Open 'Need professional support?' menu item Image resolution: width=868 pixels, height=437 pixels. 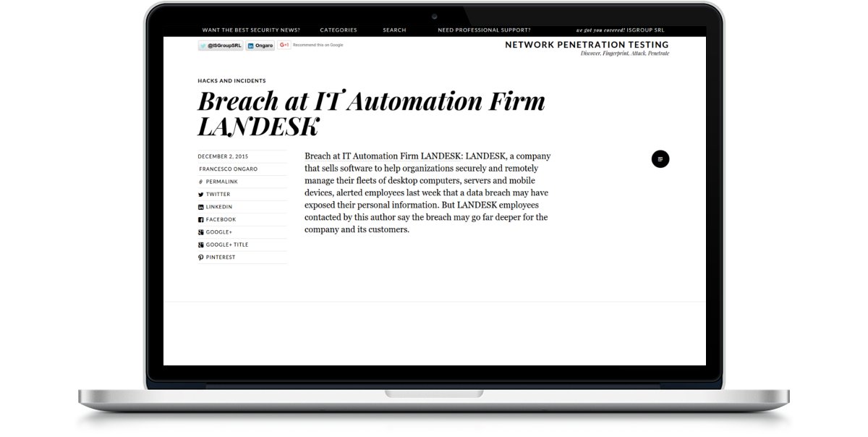484,30
